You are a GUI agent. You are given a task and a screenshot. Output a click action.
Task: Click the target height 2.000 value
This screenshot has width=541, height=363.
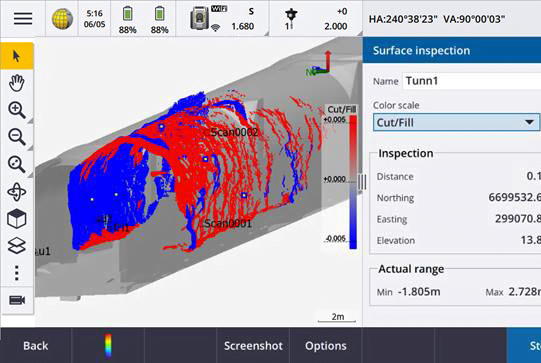click(336, 27)
